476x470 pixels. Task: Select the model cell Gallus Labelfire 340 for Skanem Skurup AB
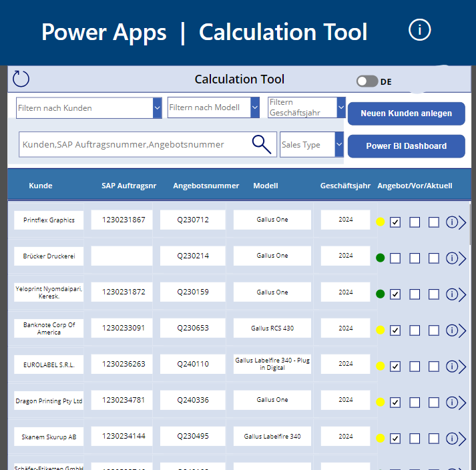(272, 436)
